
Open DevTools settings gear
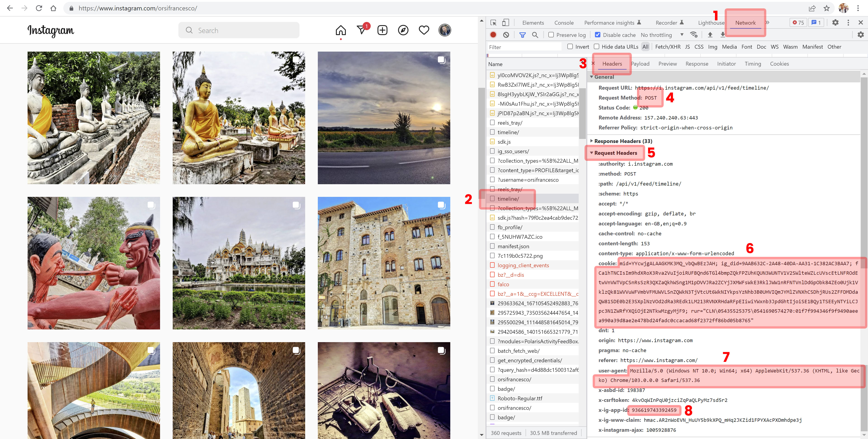(835, 23)
